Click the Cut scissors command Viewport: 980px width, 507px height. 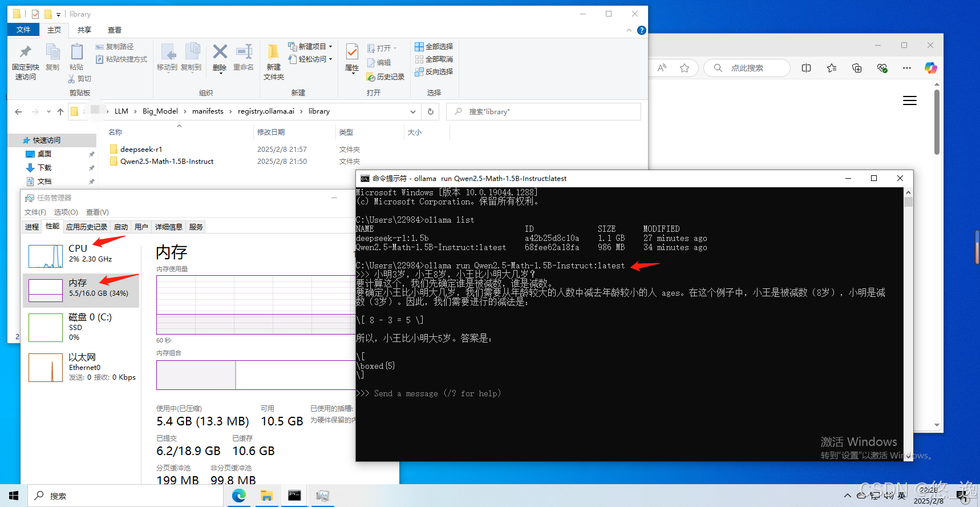pyautogui.click(x=80, y=79)
